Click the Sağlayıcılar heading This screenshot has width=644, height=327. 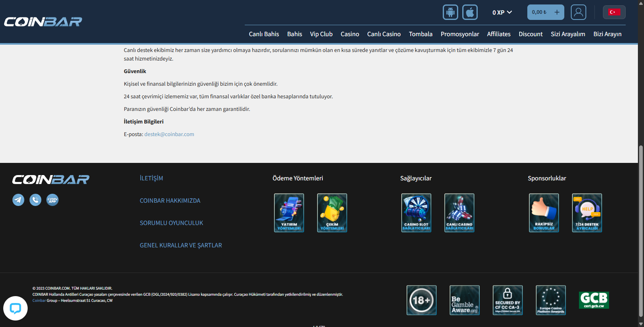[x=416, y=178]
